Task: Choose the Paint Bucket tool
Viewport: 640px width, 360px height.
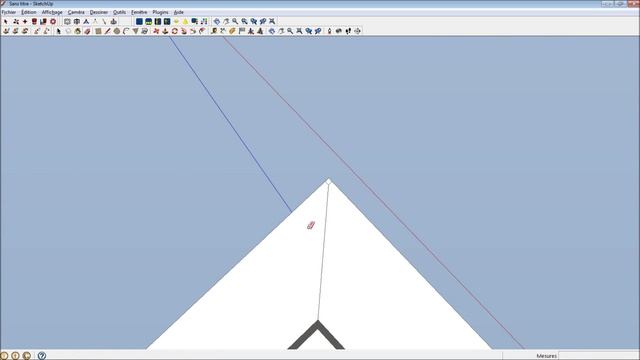Action: point(78,31)
